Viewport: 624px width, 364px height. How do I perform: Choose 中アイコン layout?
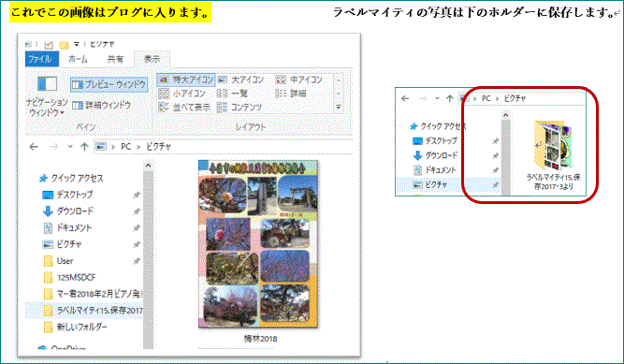299,80
